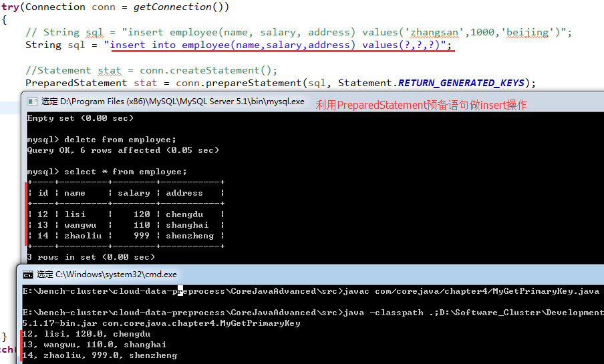The width and height of the screenshot is (604, 364).
Task: Click salary value '120' in mysql table
Action: 142,214
